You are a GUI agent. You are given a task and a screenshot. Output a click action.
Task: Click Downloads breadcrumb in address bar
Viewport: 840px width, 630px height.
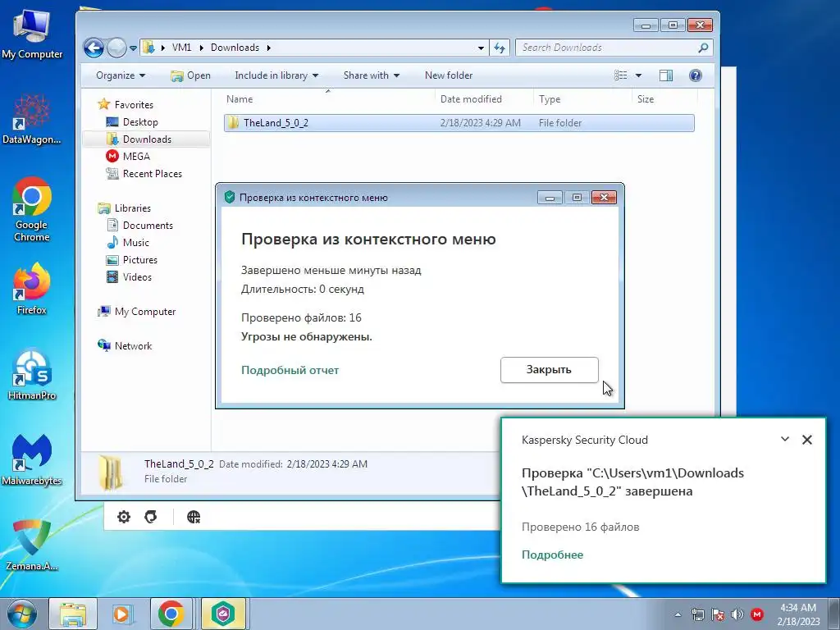click(235, 48)
